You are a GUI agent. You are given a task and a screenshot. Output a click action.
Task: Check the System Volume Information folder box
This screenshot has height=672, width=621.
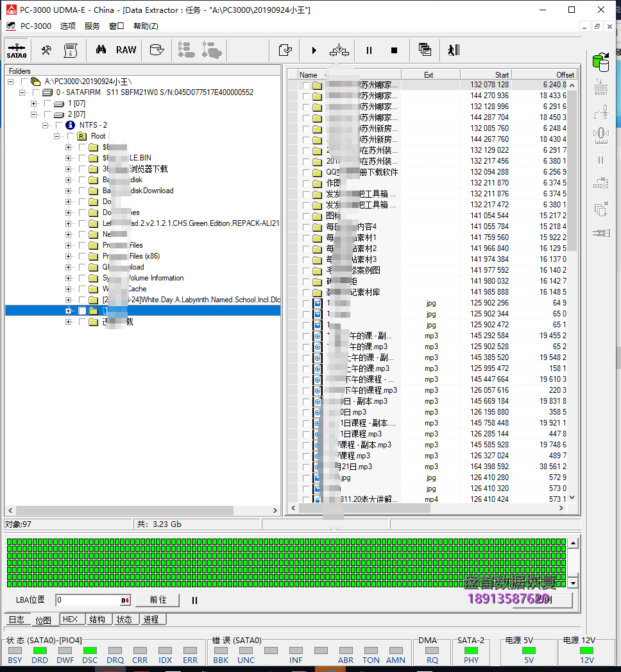(82, 278)
